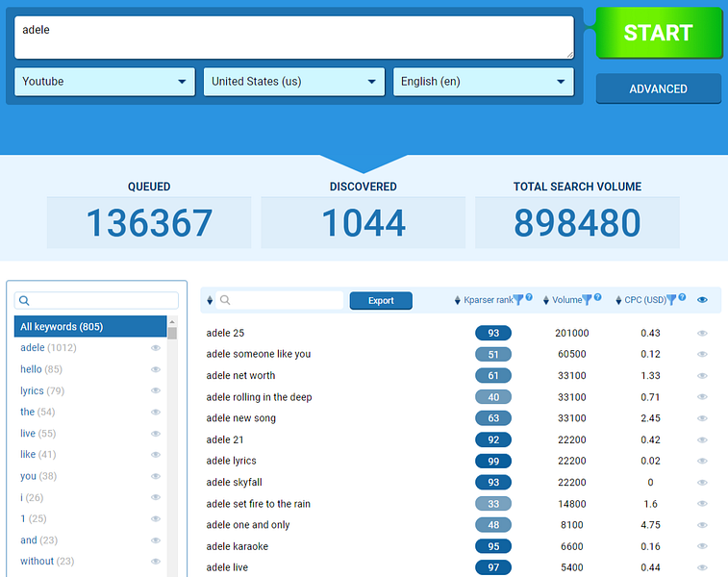The height and width of the screenshot is (577, 728).
Task: Toggle eye icon for 'adele lyrics' row
Action: point(702,461)
